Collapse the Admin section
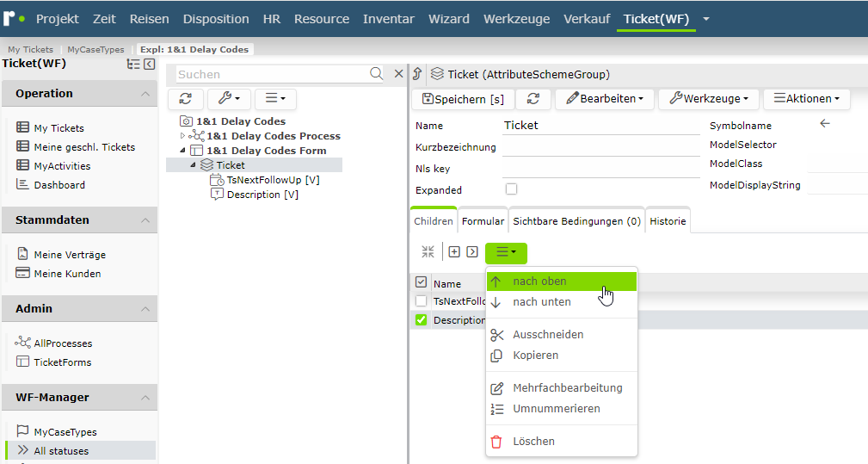 [145, 309]
